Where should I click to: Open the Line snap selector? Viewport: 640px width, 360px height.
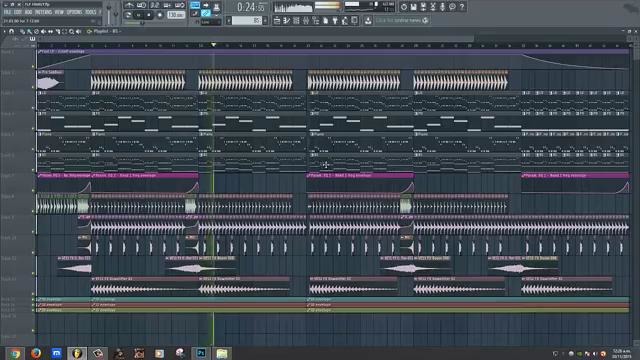(210, 22)
